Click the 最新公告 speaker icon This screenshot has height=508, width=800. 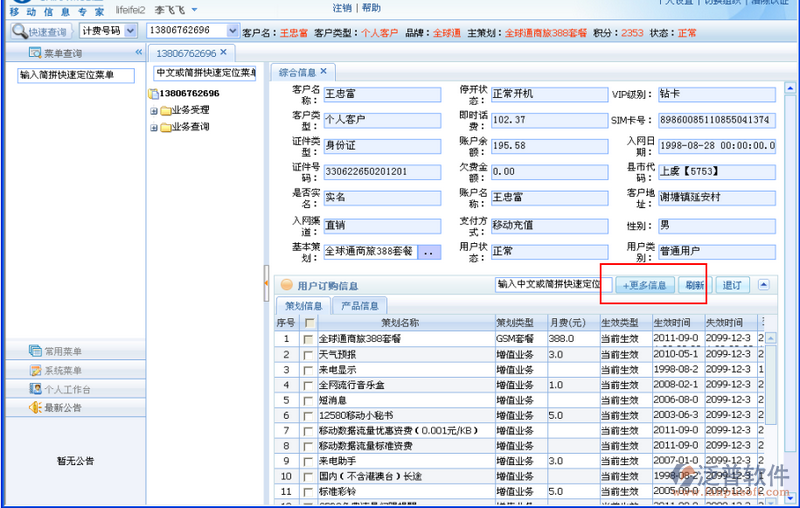coord(35,408)
